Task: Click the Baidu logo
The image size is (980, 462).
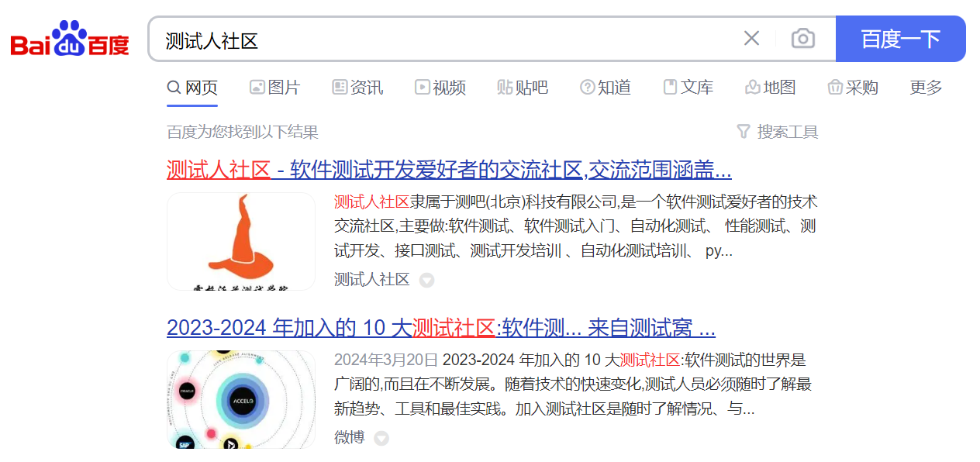Action: tap(70, 40)
